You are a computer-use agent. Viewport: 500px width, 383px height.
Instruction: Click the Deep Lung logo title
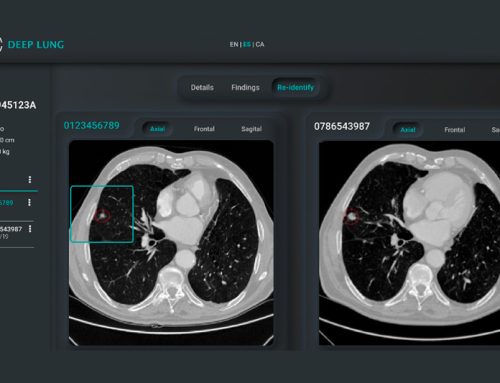click(x=36, y=44)
